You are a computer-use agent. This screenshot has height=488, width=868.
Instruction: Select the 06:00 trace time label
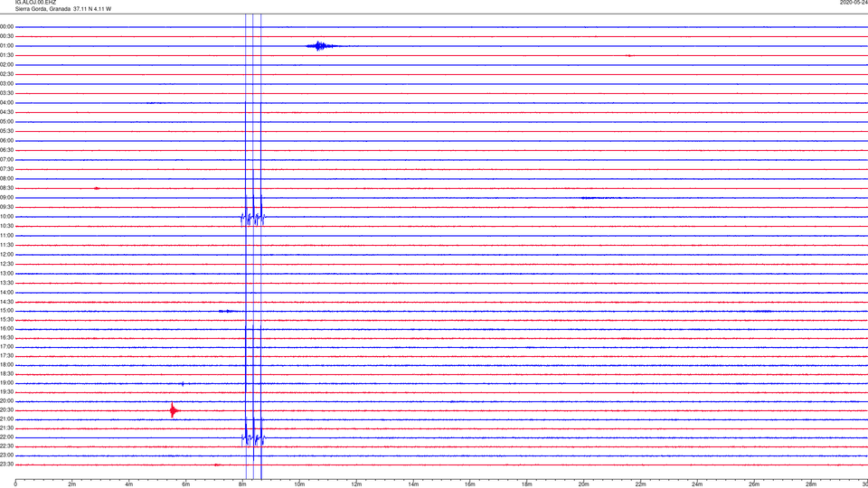pyautogui.click(x=7, y=141)
